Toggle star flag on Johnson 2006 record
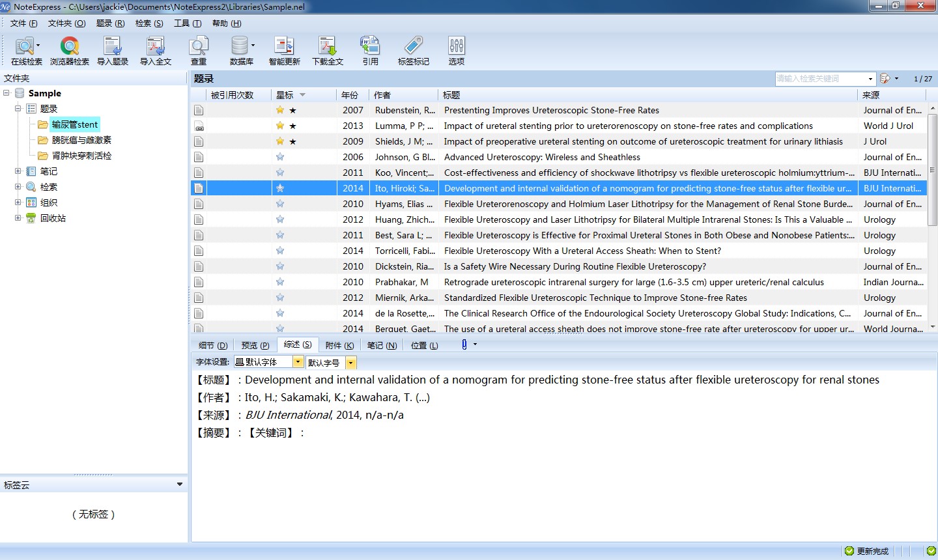This screenshot has height=560, width=938. pyautogui.click(x=280, y=157)
